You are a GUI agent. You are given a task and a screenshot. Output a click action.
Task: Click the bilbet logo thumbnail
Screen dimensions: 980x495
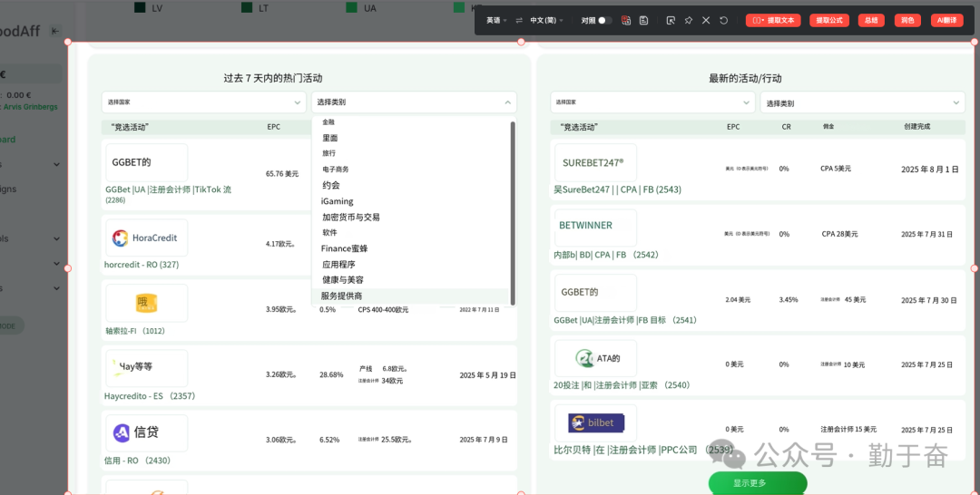595,422
